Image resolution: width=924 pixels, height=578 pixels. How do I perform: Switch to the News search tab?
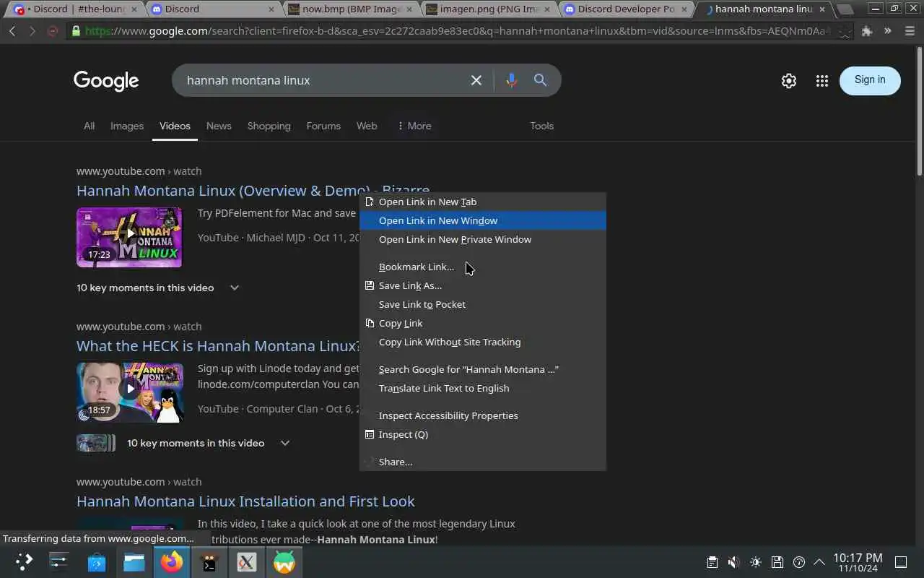point(219,126)
